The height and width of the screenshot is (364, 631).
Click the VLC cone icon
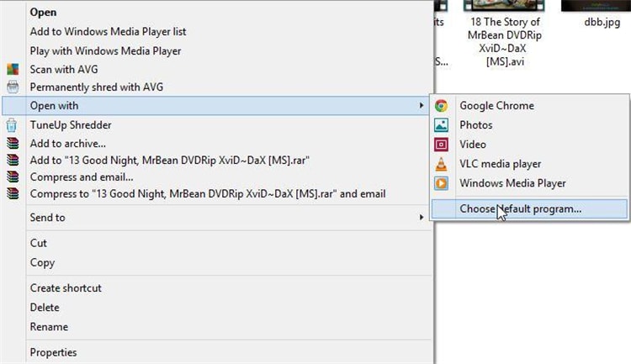(x=441, y=164)
